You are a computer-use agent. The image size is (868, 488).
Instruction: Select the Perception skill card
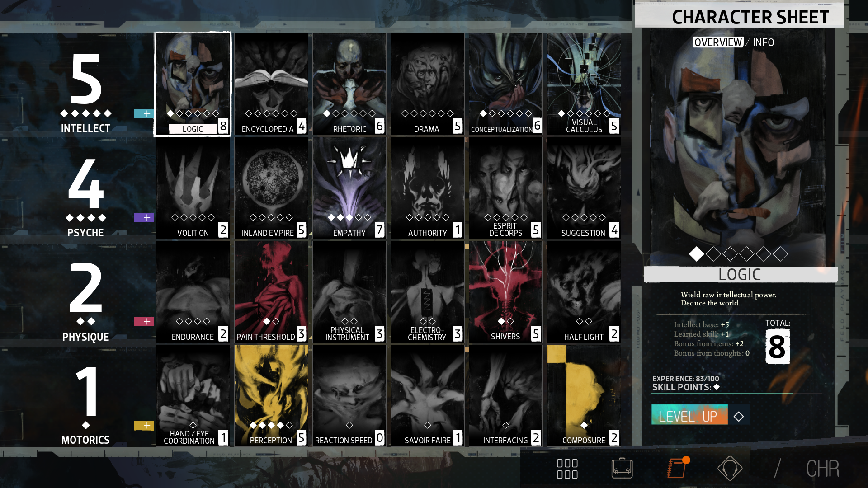[271, 396]
